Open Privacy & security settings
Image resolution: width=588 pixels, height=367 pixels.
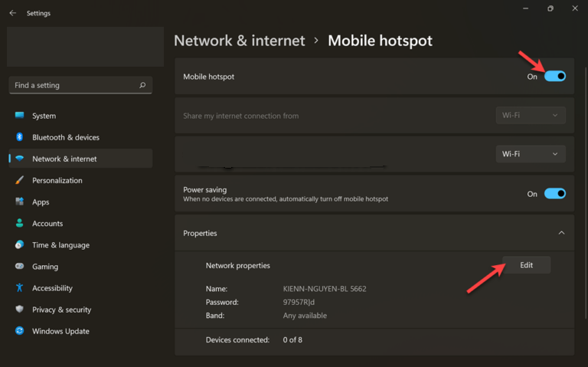80,310
